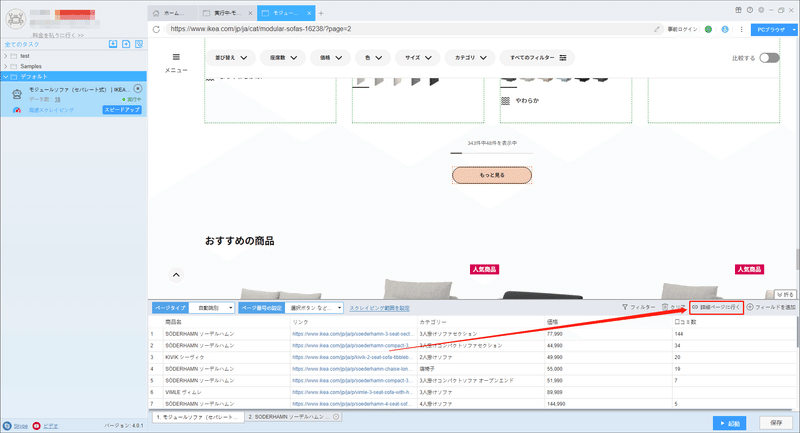
Task: Click the gift box icon in title bar
Action: [738, 10]
